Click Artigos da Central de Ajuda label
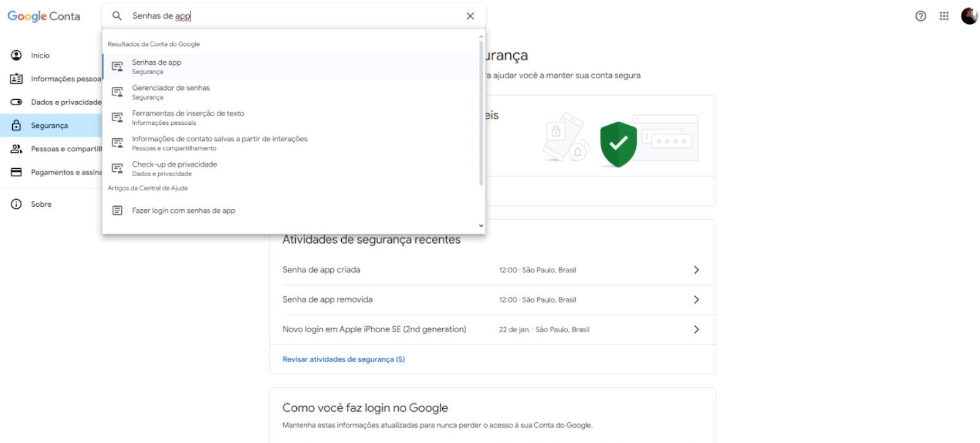 point(148,188)
